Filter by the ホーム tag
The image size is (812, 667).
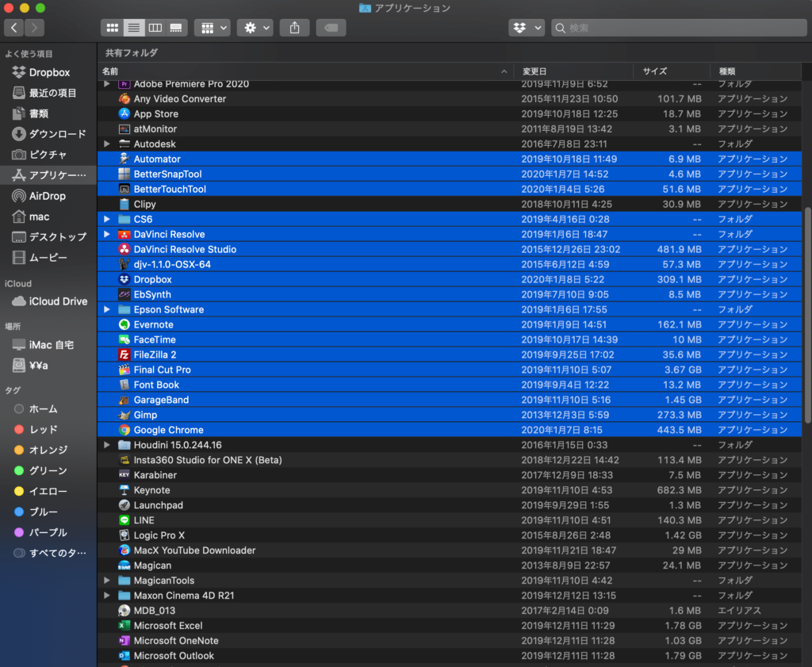(x=48, y=409)
